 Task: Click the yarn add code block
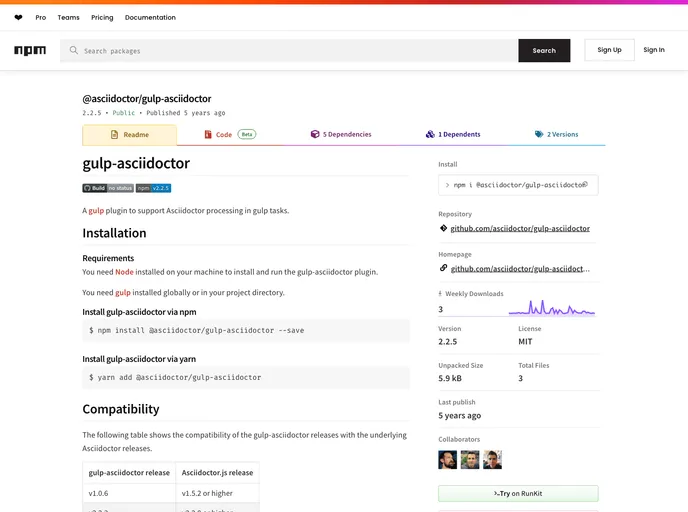click(x=246, y=377)
